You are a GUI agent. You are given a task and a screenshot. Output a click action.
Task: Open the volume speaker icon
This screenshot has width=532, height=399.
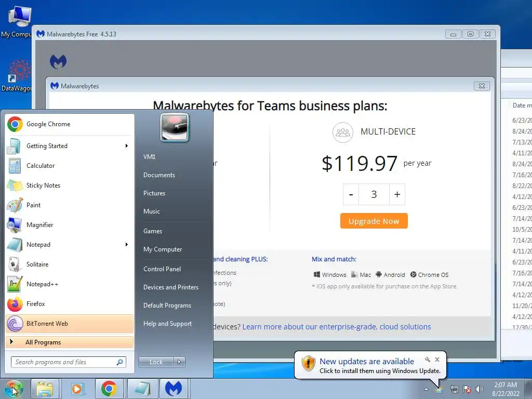coord(480,389)
